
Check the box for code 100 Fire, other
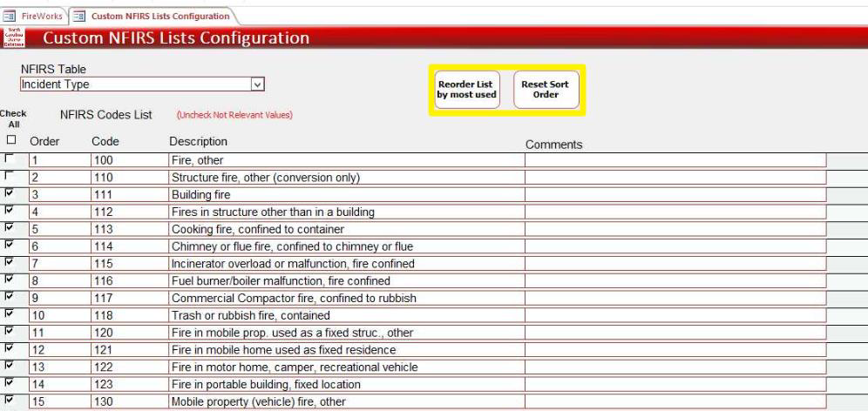point(10,158)
